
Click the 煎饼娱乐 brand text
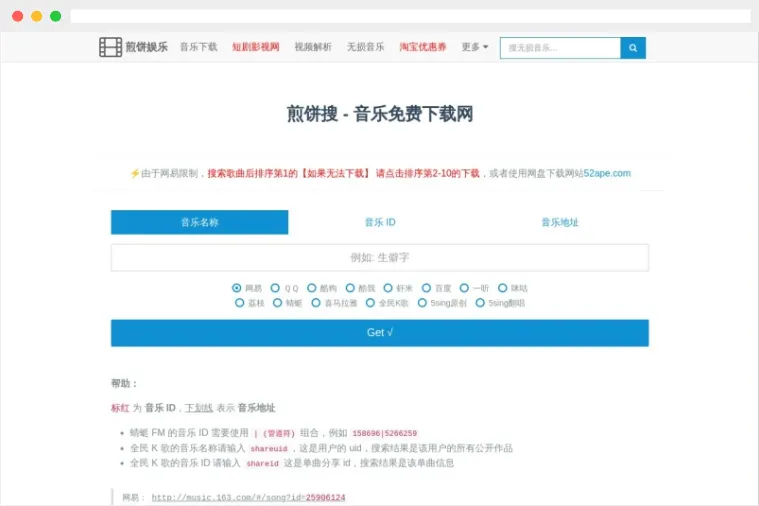147,47
